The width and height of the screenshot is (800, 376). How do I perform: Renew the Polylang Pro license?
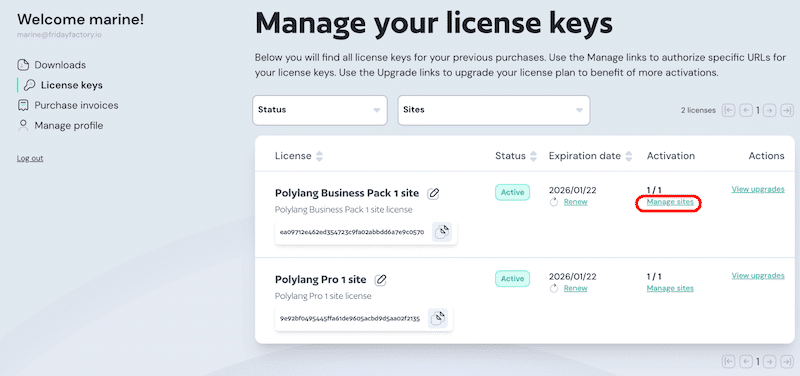pyautogui.click(x=576, y=288)
